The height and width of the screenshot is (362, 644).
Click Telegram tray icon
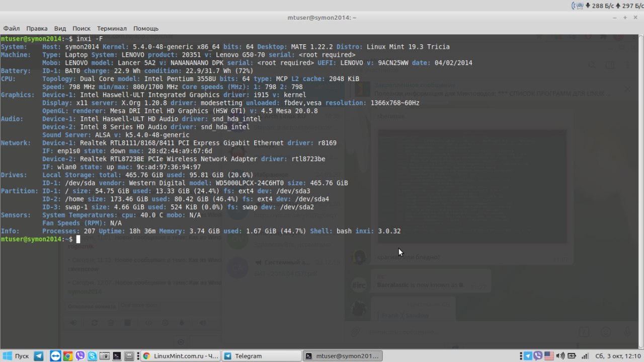point(528,356)
